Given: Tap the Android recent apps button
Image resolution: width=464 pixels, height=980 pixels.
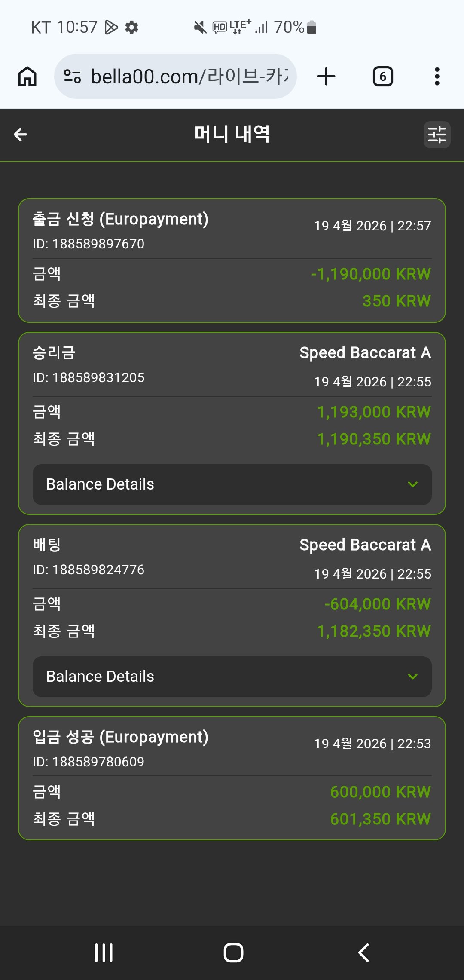Looking at the screenshot, I should tap(104, 952).
